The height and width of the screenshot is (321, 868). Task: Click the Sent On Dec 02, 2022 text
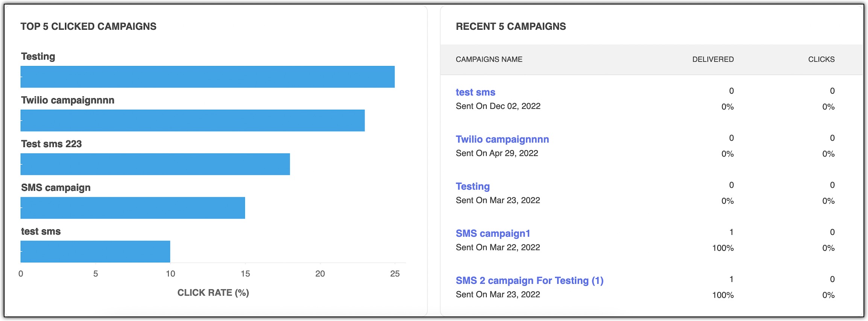pyautogui.click(x=498, y=106)
